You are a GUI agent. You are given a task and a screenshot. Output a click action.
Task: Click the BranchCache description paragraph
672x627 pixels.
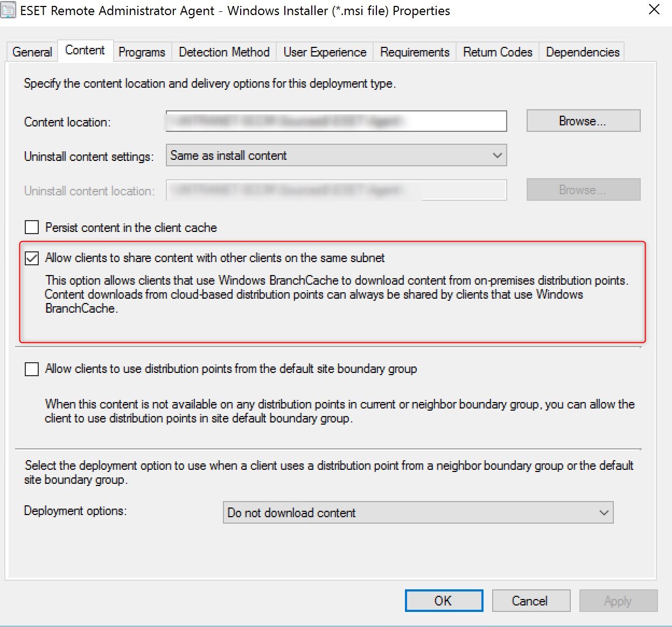pyautogui.click(x=337, y=294)
